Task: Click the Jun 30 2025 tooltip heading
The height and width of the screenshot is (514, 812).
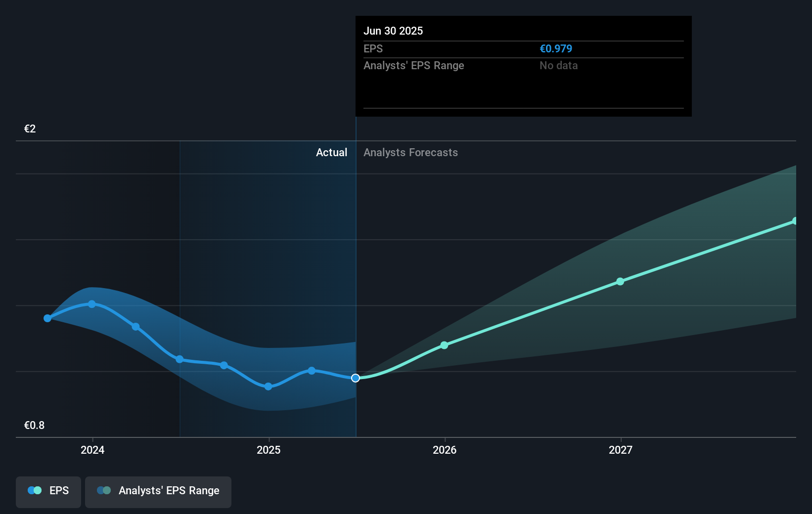Action: (393, 31)
